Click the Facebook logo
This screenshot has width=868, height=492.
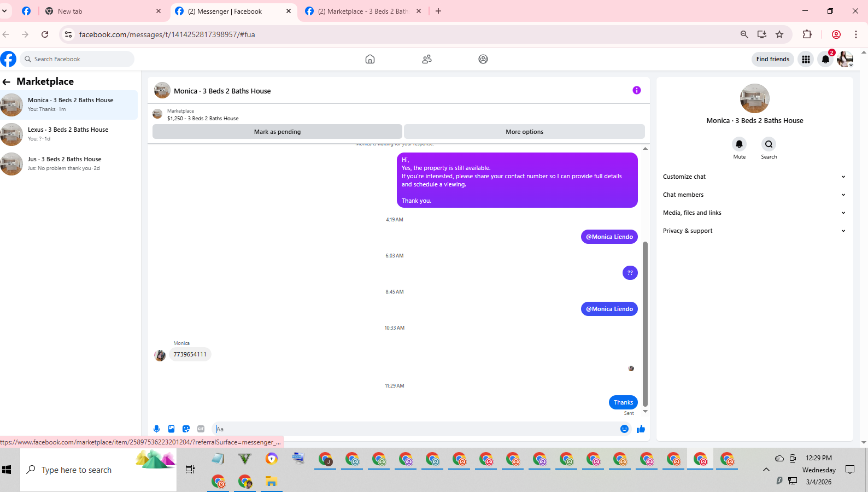8,59
